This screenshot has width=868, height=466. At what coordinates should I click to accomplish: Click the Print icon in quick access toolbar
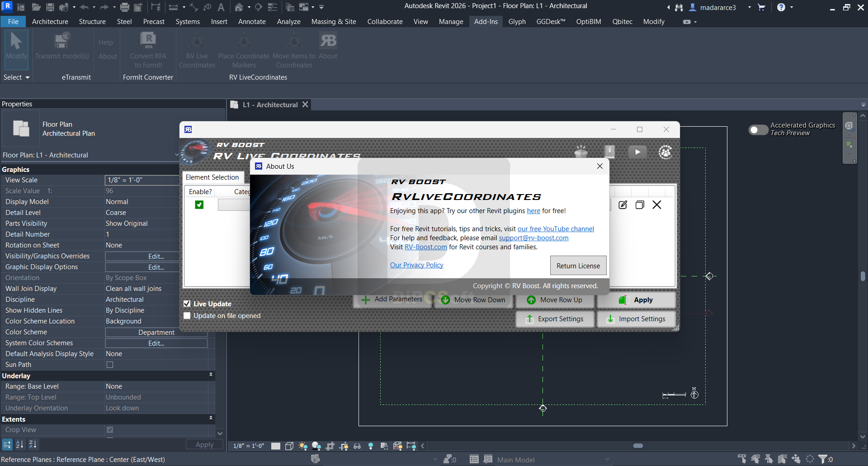(125, 7)
